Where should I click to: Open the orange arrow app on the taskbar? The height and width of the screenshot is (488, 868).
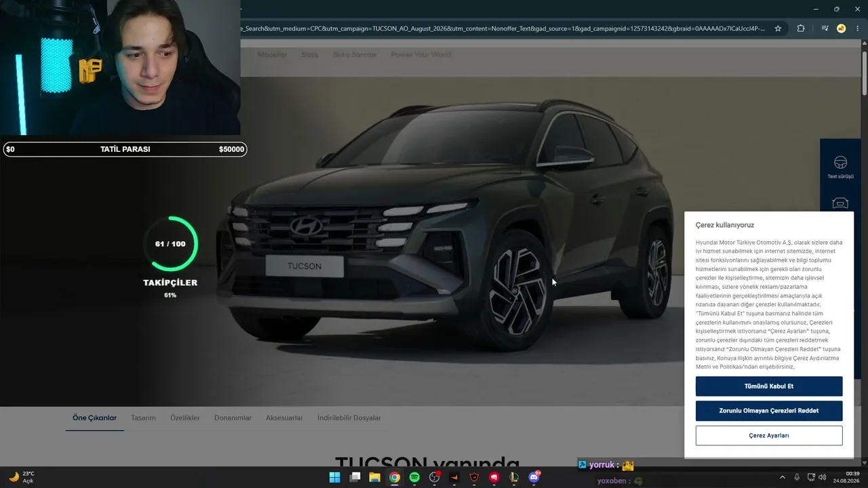pos(454,477)
